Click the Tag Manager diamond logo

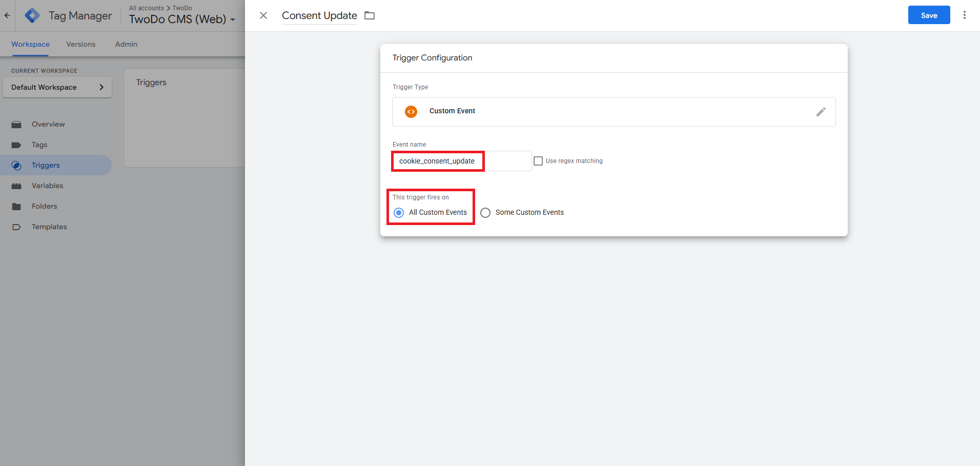point(32,16)
